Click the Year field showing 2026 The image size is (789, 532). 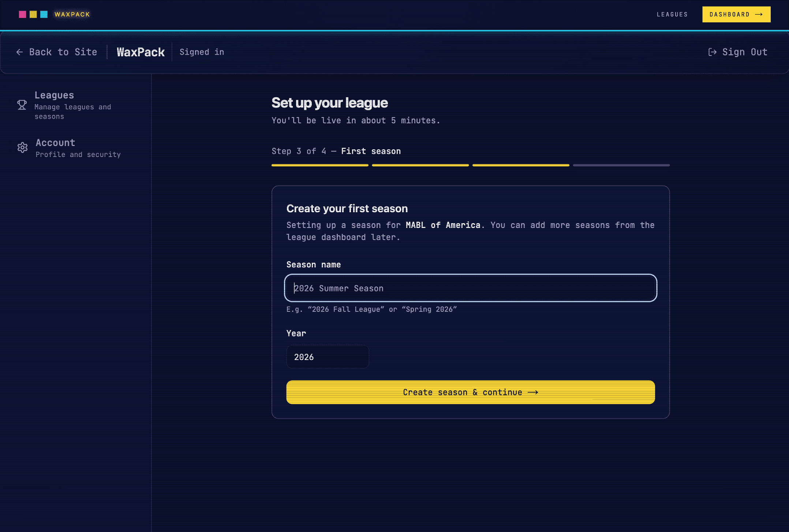[x=328, y=357]
